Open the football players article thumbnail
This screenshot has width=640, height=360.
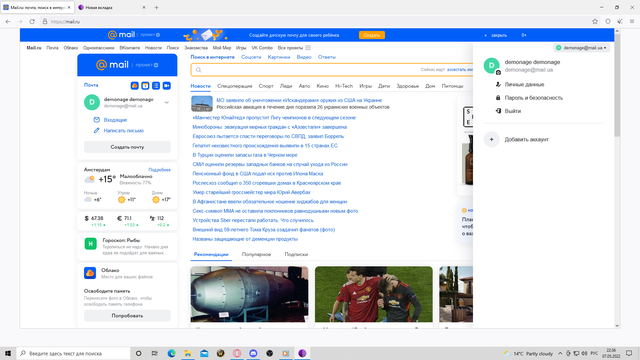(x=373, y=294)
